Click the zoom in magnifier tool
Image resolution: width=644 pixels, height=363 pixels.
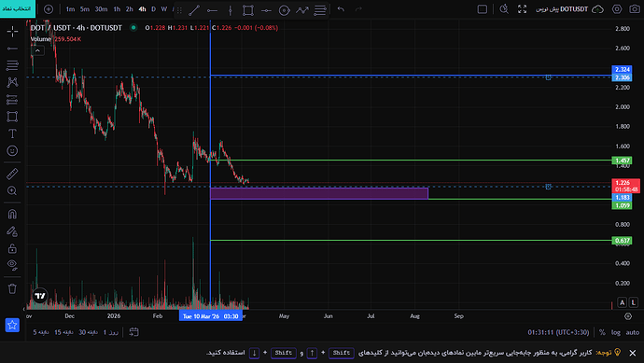(x=12, y=191)
